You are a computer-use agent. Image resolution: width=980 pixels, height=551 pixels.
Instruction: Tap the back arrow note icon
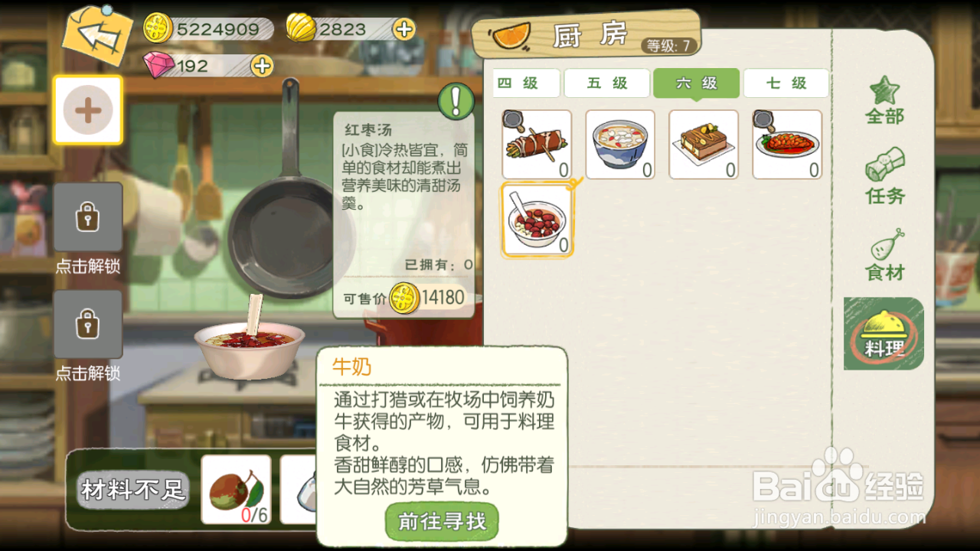click(97, 35)
